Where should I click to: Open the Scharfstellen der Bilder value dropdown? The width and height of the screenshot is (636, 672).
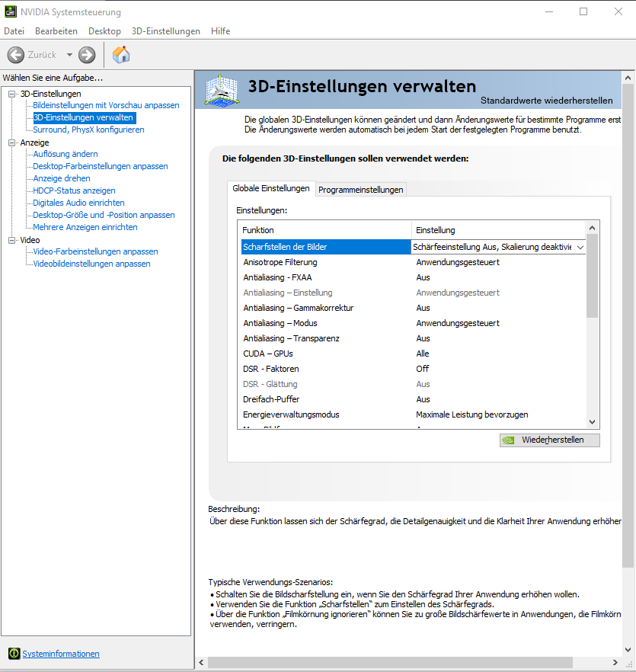pos(580,248)
